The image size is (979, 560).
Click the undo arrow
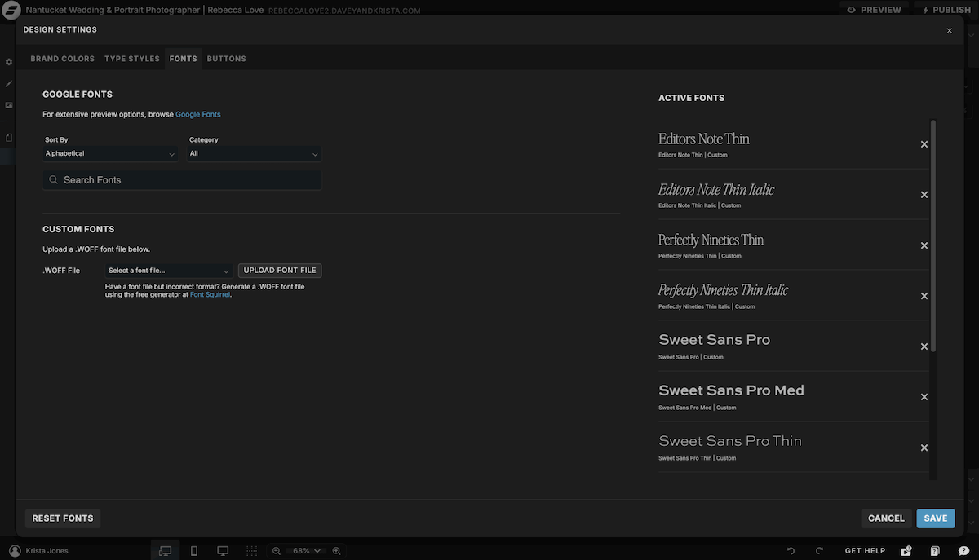791,551
